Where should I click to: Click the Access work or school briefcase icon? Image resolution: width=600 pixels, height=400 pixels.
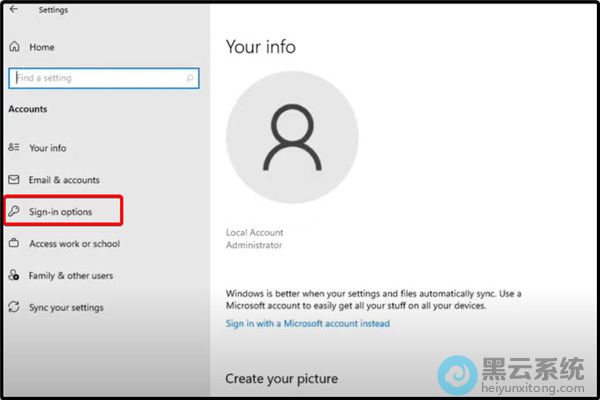[14, 244]
